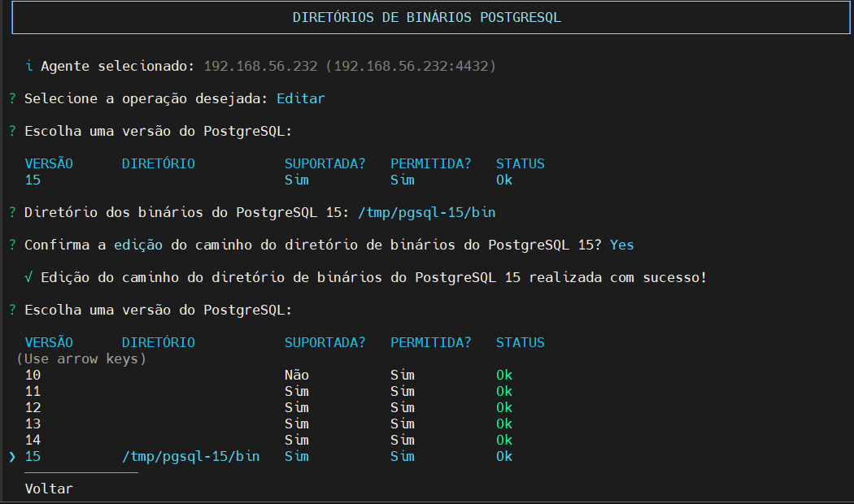
Task: Click the title 'DIRETÓRIOS DE BINÁRIOS POSTGRESQL'
Action: click(x=426, y=17)
